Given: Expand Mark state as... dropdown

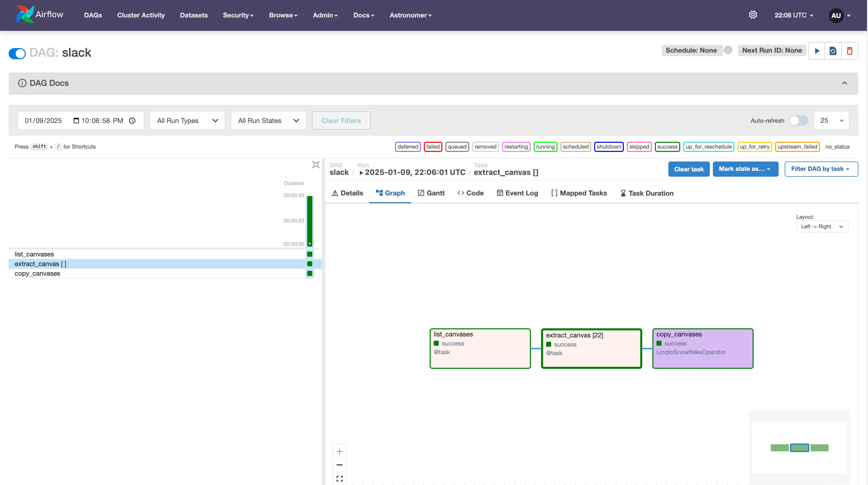Looking at the screenshot, I should pos(745,169).
